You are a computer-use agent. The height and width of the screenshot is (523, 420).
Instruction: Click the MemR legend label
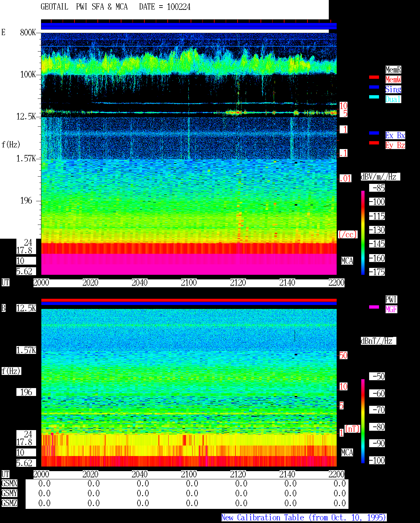tap(393, 70)
